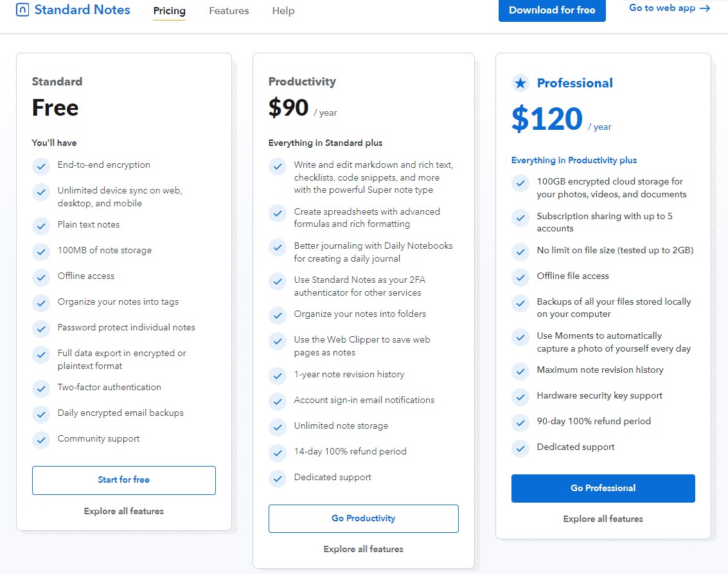Screen dimensions: 728x574
Task: Open the Pricing menu item
Action: point(169,11)
